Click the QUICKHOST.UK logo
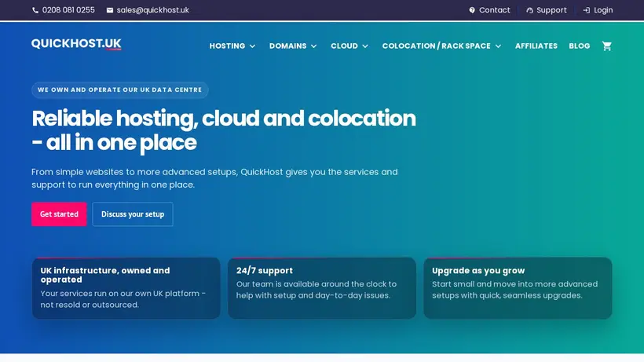The image size is (644, 362). [76, 43]
